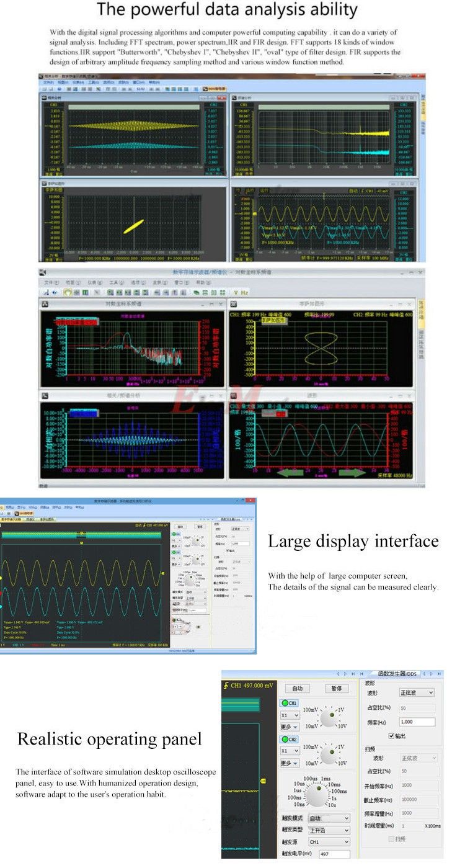
Task: Click the Time 1 ms status bar readout
Action: 58,645
